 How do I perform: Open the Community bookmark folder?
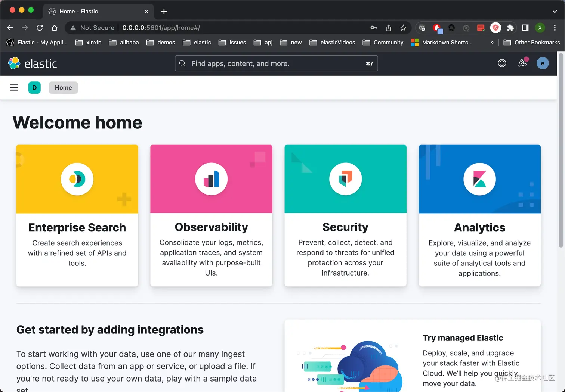click(383, 43)
